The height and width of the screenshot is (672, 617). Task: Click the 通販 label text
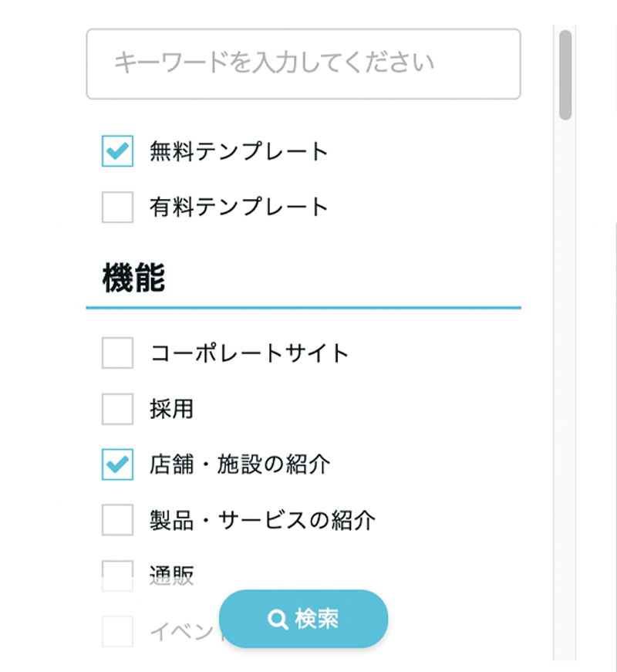click(171, 576)
